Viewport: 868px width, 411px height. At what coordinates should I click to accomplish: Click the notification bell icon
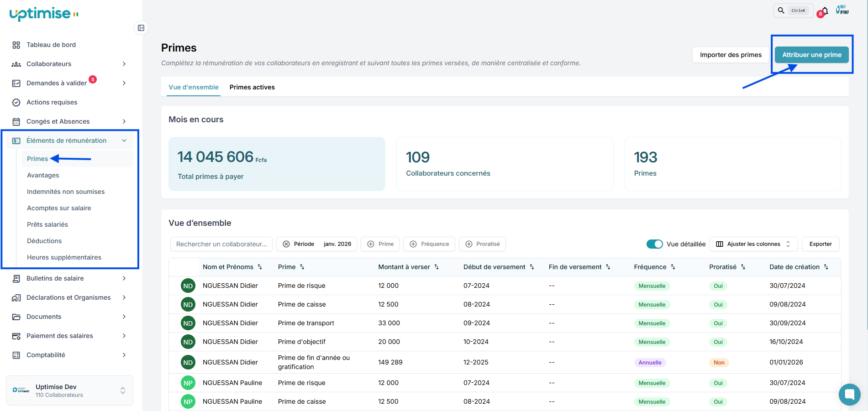(x=825, y=11)
